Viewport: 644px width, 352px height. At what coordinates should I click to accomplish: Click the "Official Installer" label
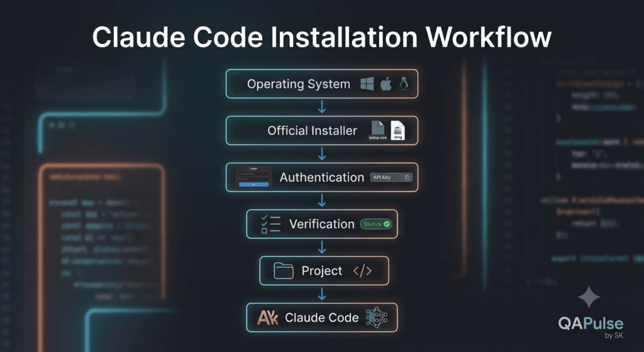pos(312,131)
